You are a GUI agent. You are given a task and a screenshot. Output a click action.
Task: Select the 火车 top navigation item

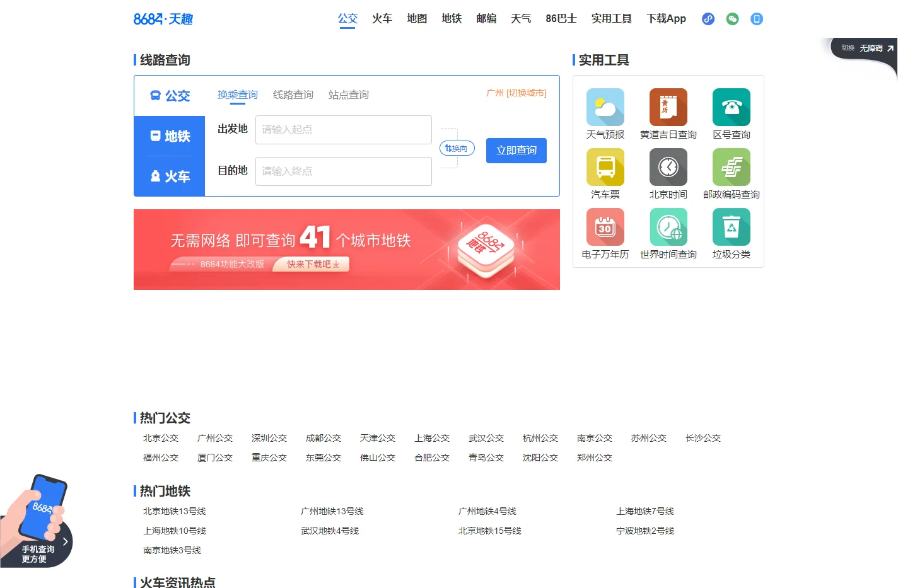point(382,18)
